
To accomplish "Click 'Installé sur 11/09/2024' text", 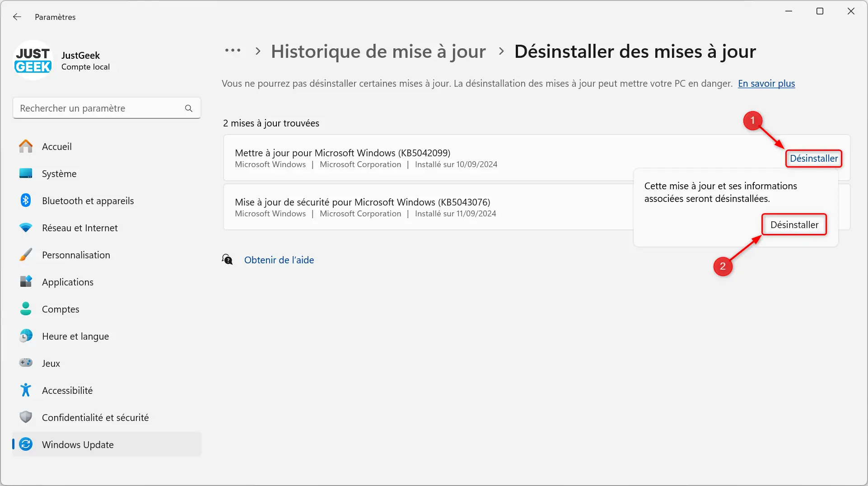I will coord(456,214).
